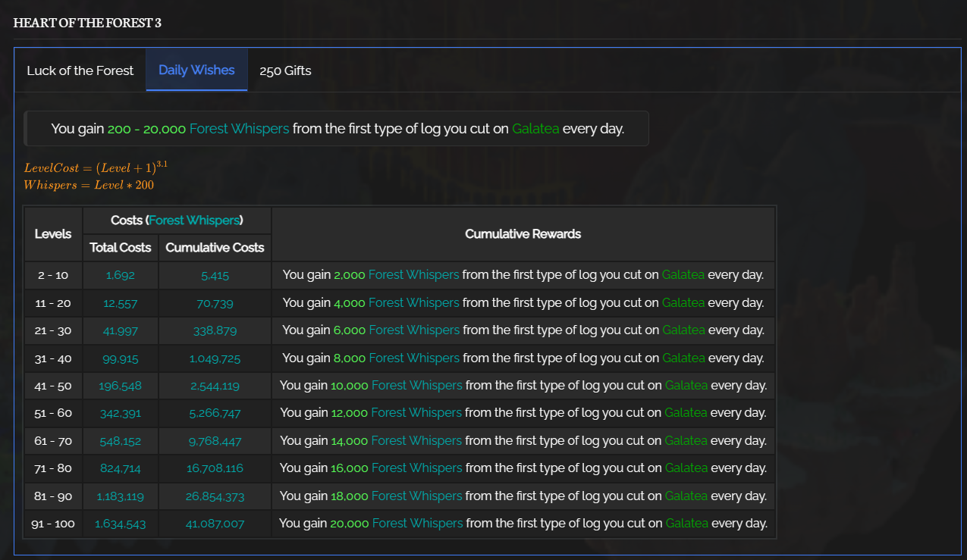
Task: Click Galatea link in 91 - 100 row
Action: click(x=686, y=524)
